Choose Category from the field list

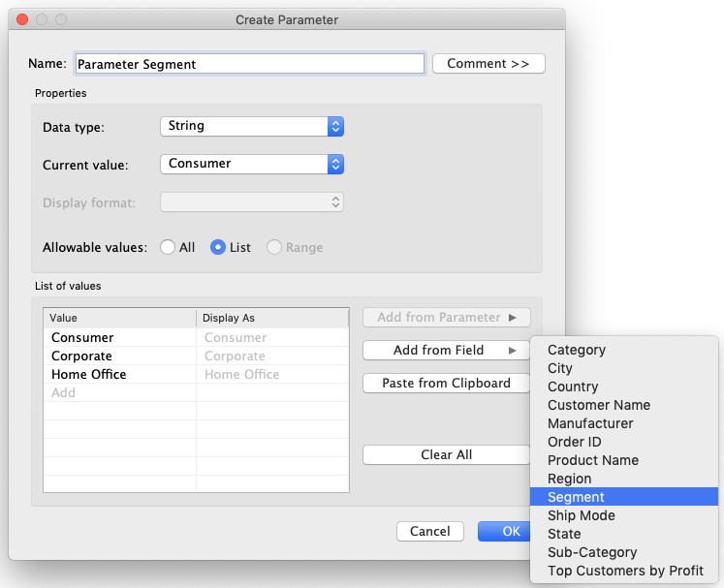click(576, 350)
